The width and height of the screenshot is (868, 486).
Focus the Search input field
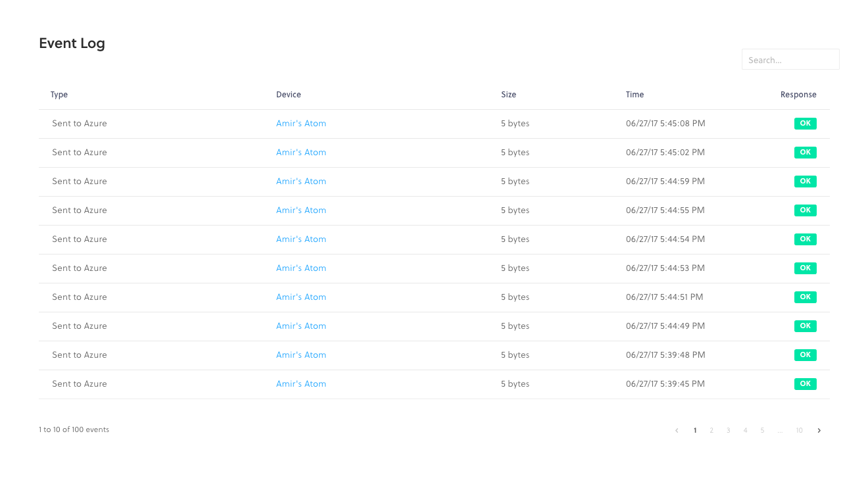pos(790,60)
